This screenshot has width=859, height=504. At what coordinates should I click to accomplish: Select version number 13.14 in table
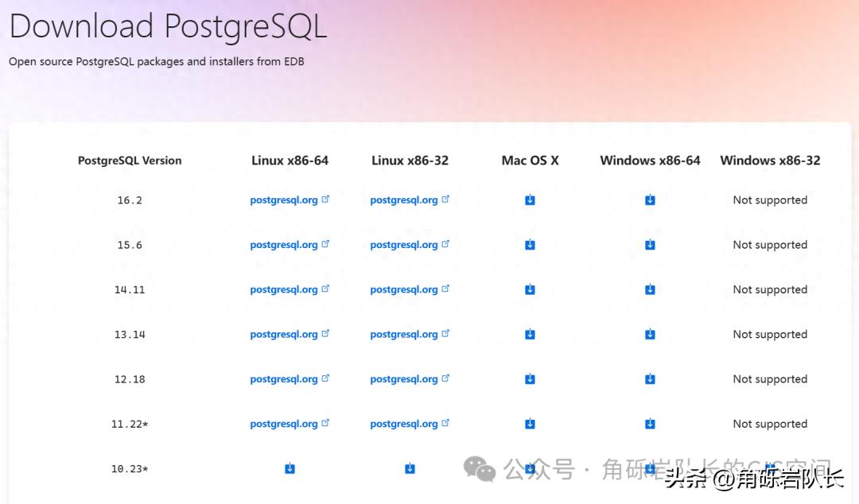[x=130, y=335]
